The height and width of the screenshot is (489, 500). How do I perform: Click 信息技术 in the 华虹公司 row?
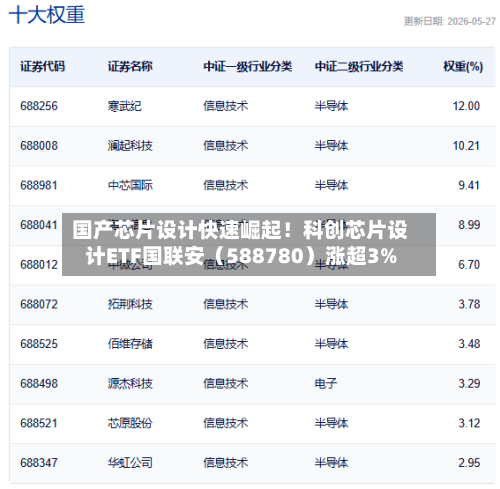[226, 463]
